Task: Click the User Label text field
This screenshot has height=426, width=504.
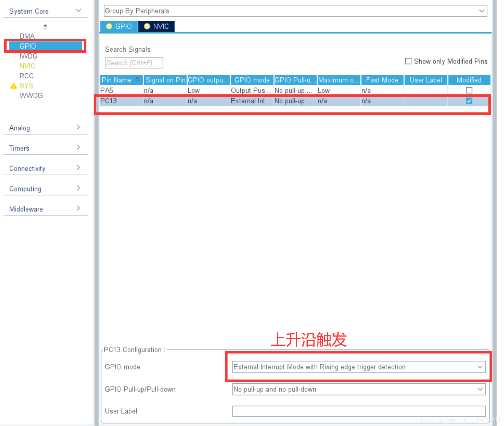Action: pos(359,411)
